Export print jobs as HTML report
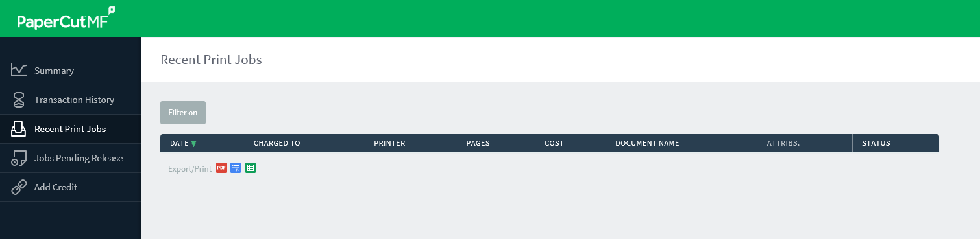The image size is (980, 239). click(236, 168)
